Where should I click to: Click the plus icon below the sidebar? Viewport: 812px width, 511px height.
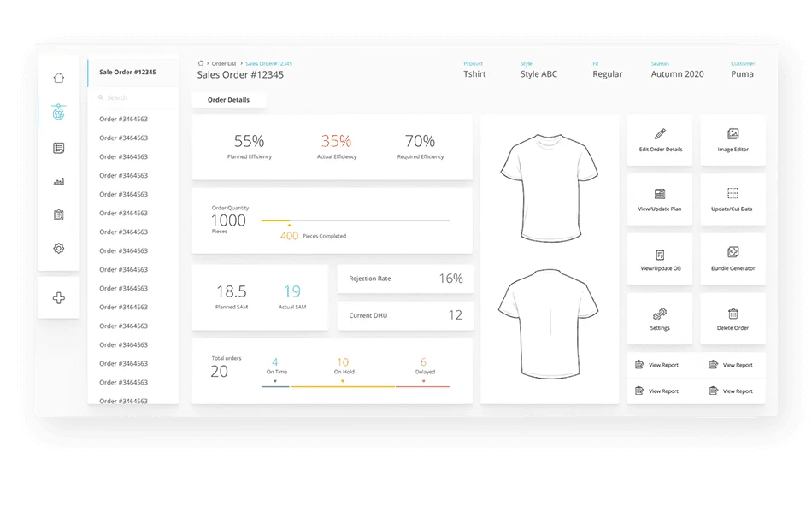58,298
